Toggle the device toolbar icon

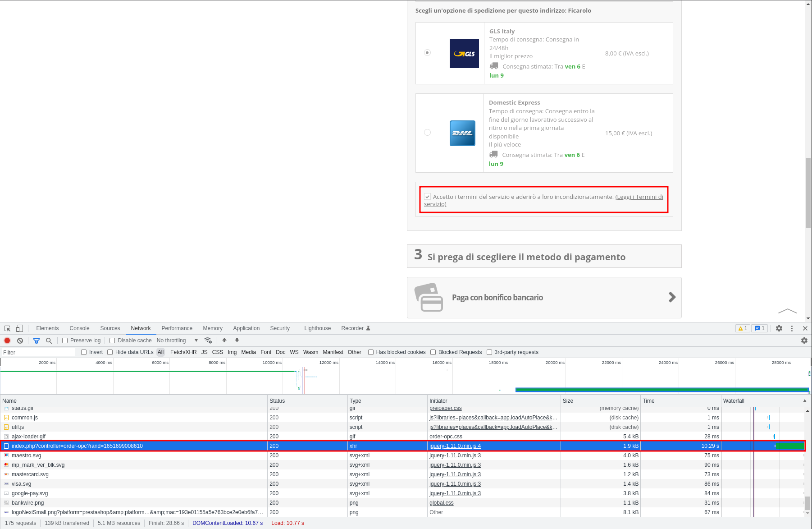(19, 328)
